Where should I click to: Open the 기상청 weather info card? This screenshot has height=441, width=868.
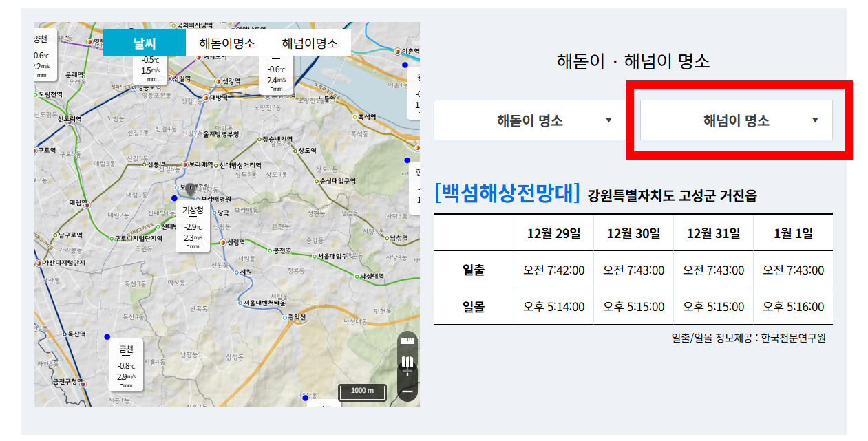(x=193, y=227)
